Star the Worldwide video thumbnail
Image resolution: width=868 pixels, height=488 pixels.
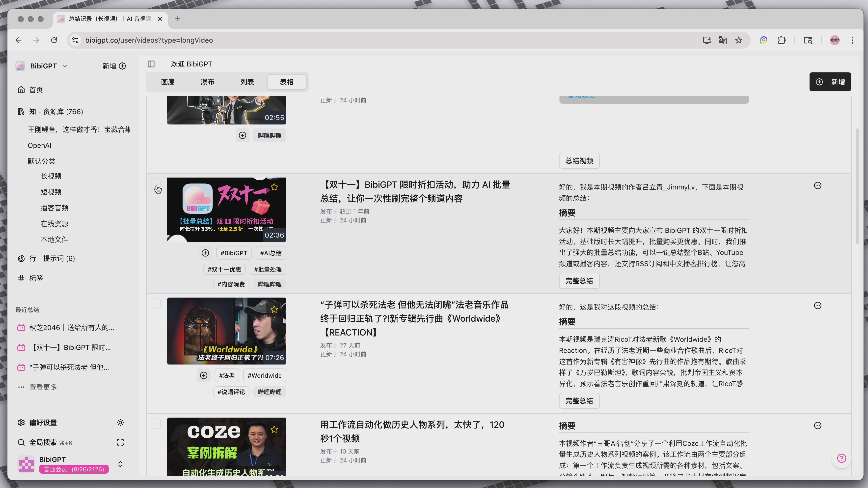274,309
